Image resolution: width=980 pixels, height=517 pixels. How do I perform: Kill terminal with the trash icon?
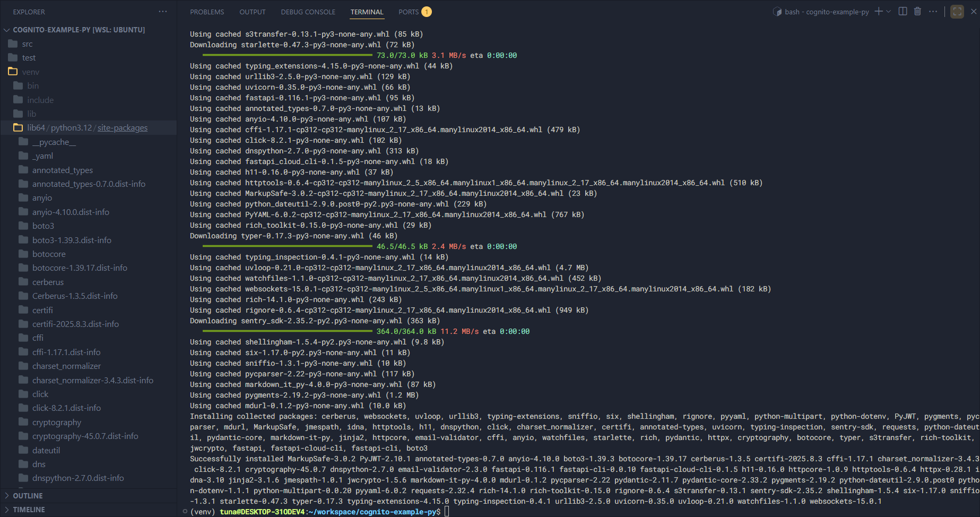pyautogui.click(x=917, y=11)
